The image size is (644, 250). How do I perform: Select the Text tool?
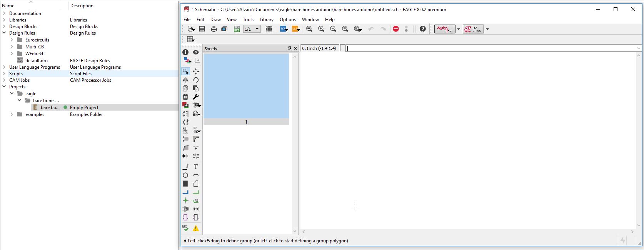(x=196, y=167)
